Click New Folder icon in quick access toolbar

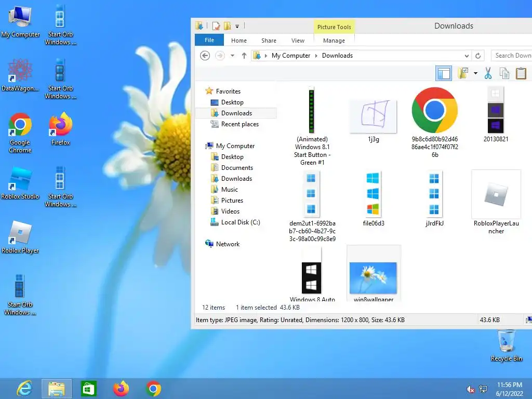point(228,26)
